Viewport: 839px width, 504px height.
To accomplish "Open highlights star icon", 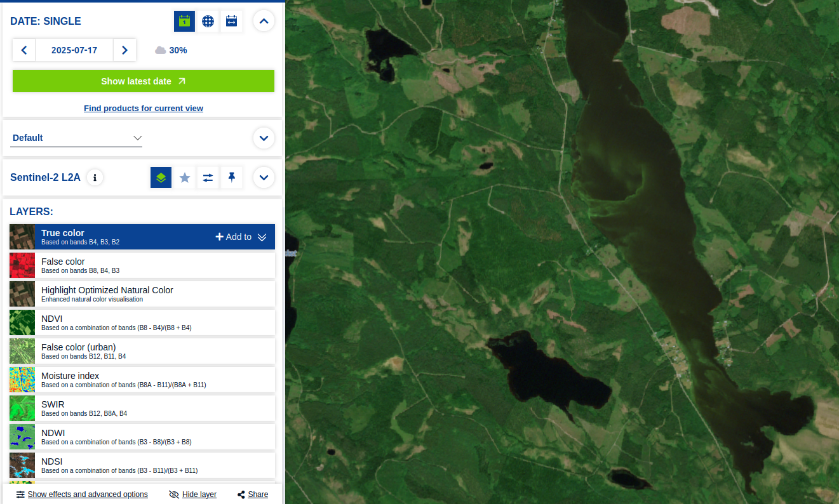I will [x=185, y=178].
